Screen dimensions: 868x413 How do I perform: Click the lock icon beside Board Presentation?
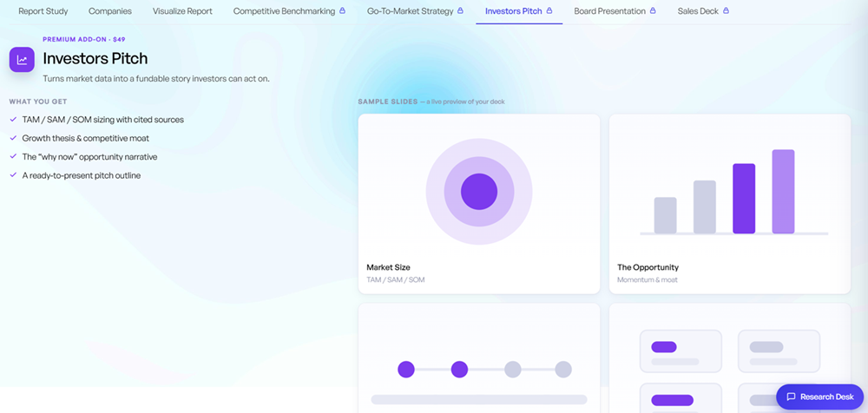point(653,10)
